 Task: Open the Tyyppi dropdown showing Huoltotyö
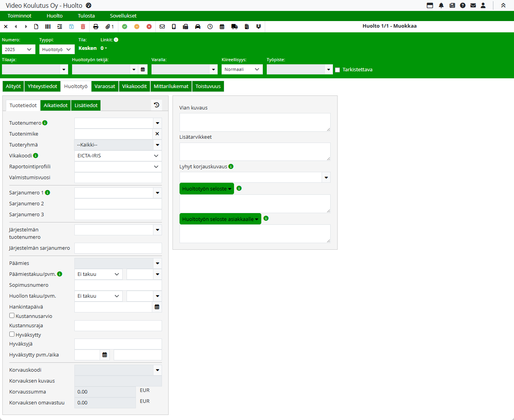[x=57, y=49]
